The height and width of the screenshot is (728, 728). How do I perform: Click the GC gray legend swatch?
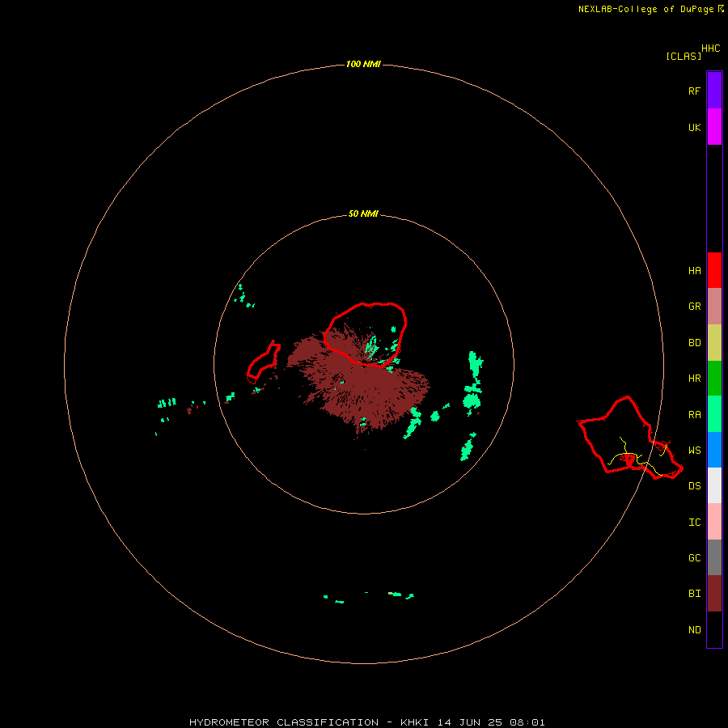tap(714, 557)
